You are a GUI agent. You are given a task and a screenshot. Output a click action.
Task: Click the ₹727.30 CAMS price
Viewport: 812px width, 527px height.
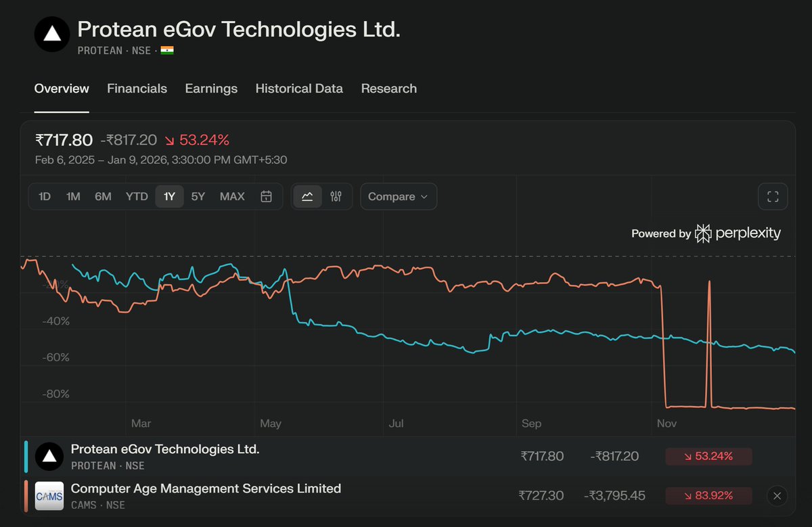[541, 496]
